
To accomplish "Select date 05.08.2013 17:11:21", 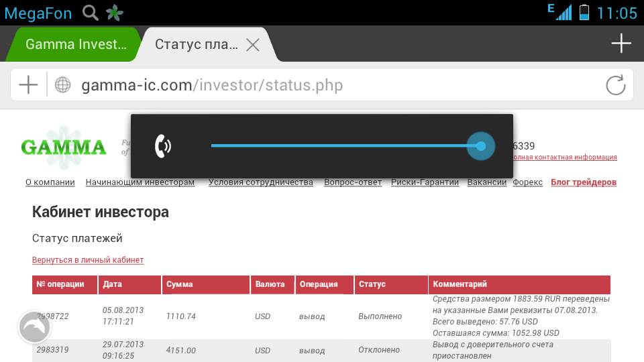I will click(x=123, y=316).
